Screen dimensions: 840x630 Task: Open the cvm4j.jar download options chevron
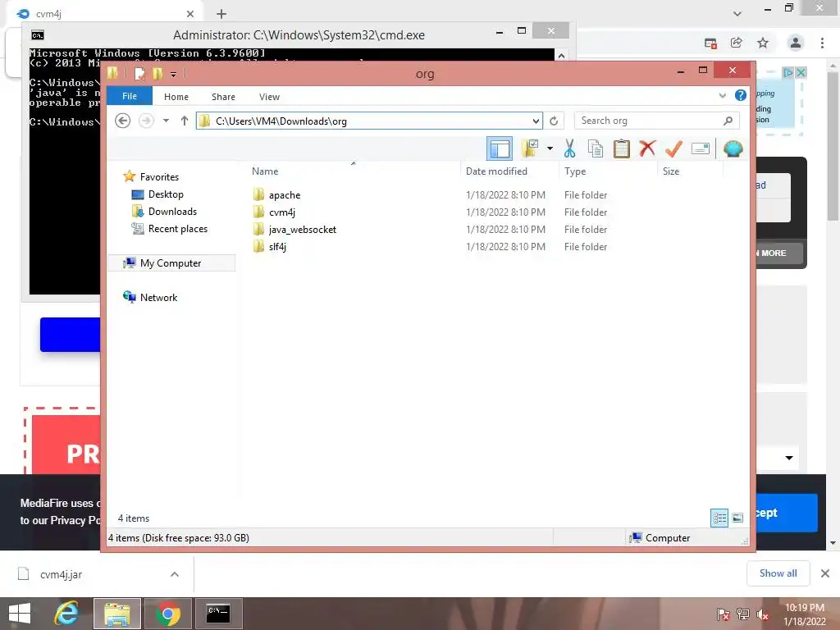click(175, 574)
